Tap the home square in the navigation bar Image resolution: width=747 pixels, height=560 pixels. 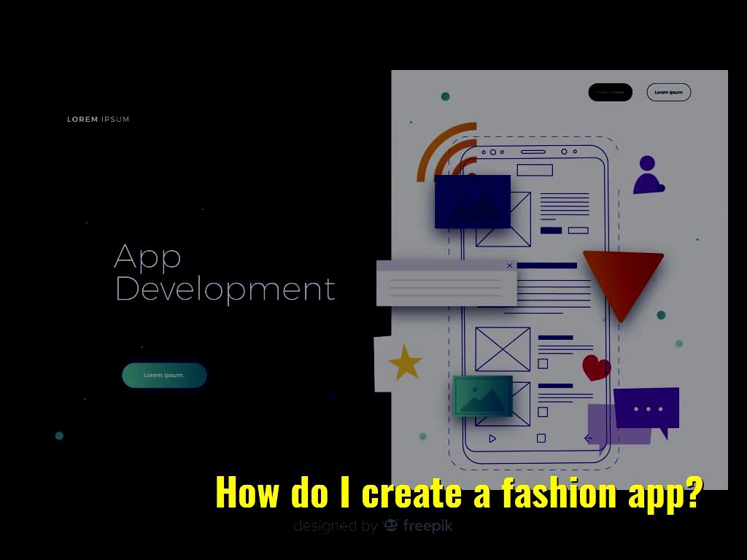pyautogui.click(x=540, y=438)
